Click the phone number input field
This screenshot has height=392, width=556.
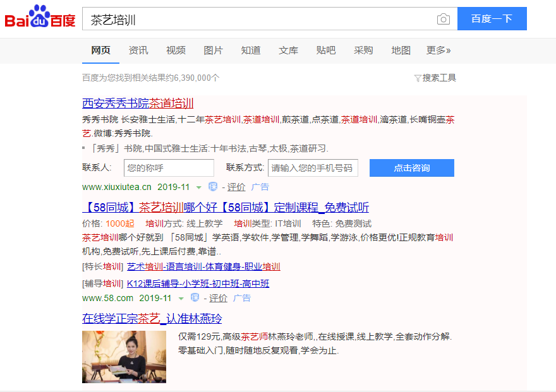point(313,168)
